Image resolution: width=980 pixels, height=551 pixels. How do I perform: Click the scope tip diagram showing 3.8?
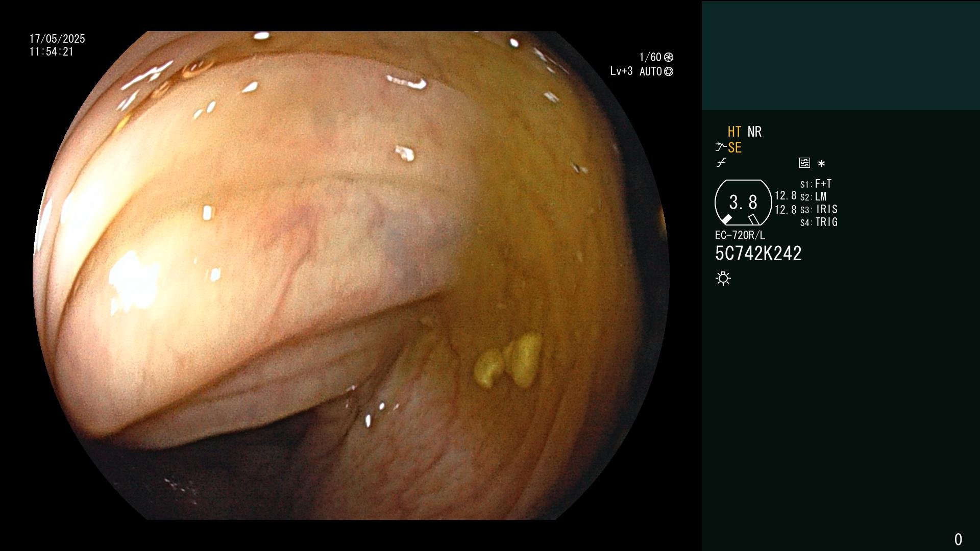743,203
